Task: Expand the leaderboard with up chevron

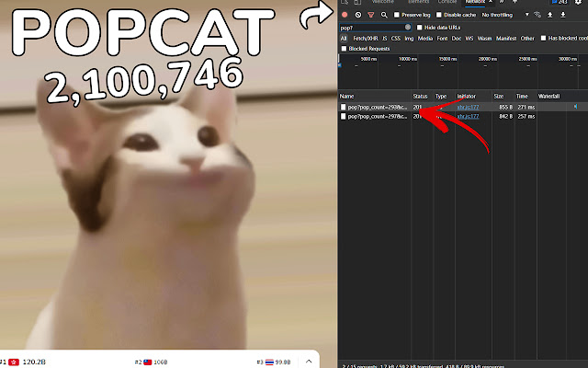Action: tap(309, 362)
